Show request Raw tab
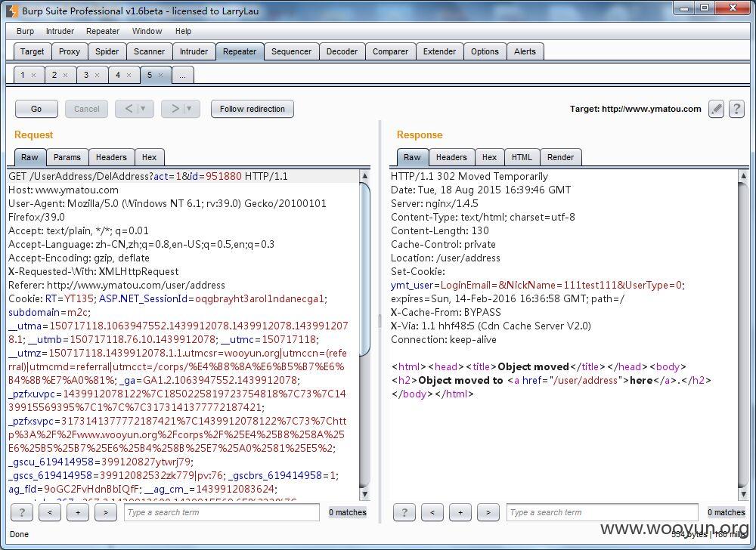Screen dimensions: 756x550 [x=30, y=157]
